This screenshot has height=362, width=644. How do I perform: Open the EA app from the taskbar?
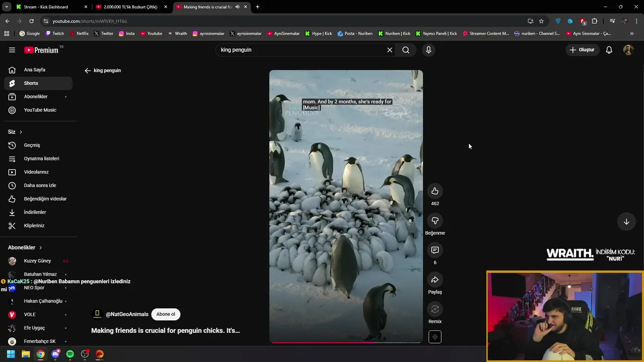(100, 354)
